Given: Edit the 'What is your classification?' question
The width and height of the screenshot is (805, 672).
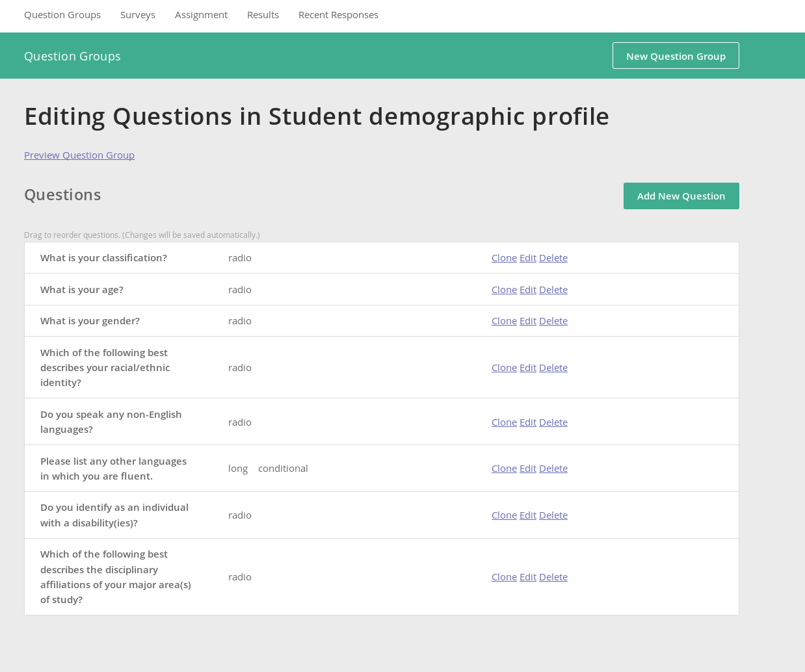Looking at the screenshot, I should click(528, 257).
